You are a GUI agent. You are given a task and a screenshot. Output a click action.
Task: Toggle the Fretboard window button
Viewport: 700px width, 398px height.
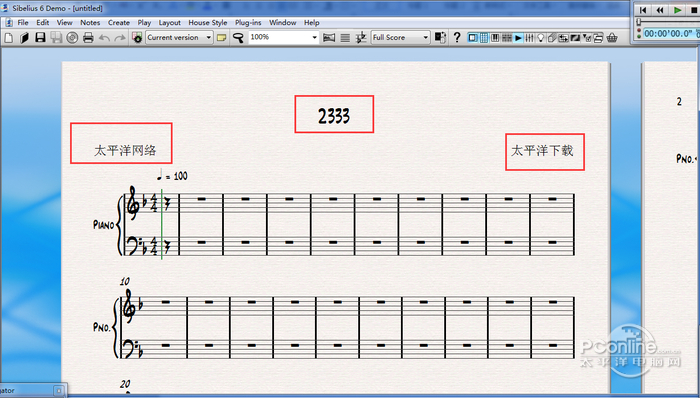tap(507, 37)
